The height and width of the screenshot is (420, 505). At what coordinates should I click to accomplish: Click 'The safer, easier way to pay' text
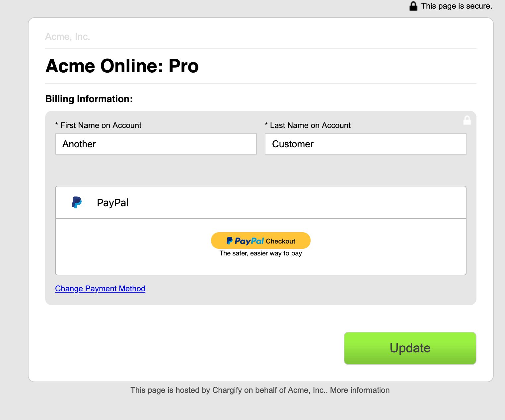(x=261, y=253)
